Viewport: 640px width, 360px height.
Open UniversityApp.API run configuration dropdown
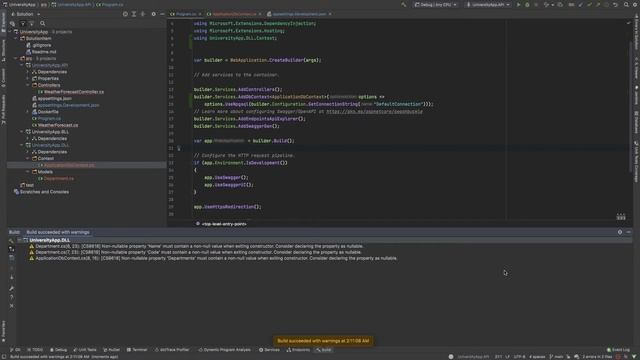coord(488,5)
